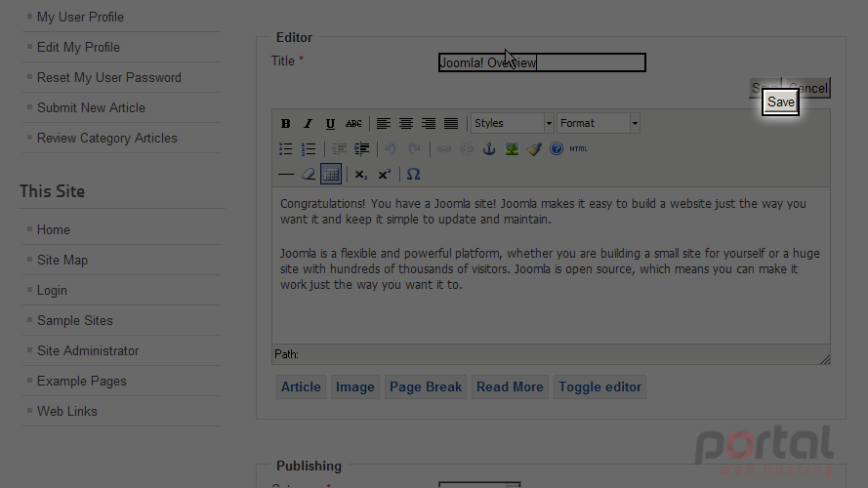Go to Submit New Article
Image resolution: width=868 pixels, height=488 pixels.
coord(91,108)
